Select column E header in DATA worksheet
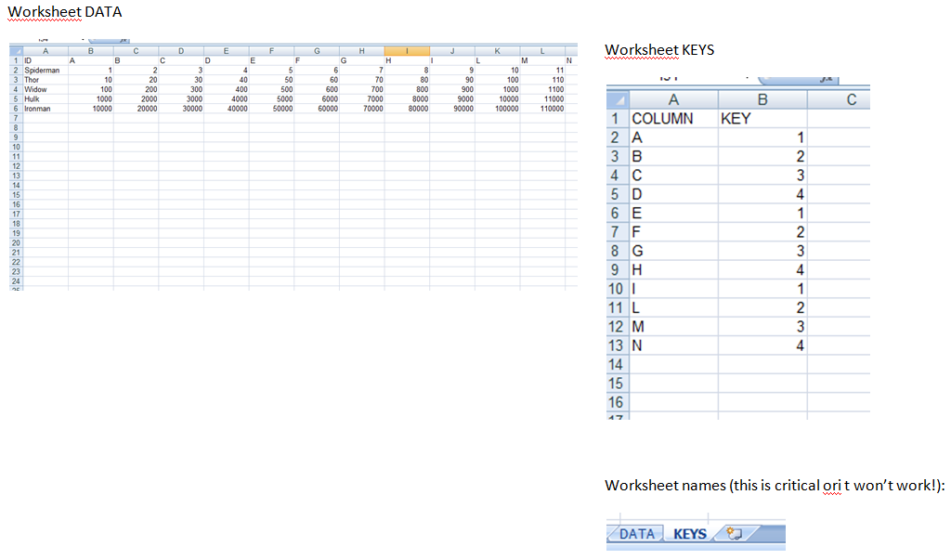This screenshot has width=951, height=560. pos(227,51)
